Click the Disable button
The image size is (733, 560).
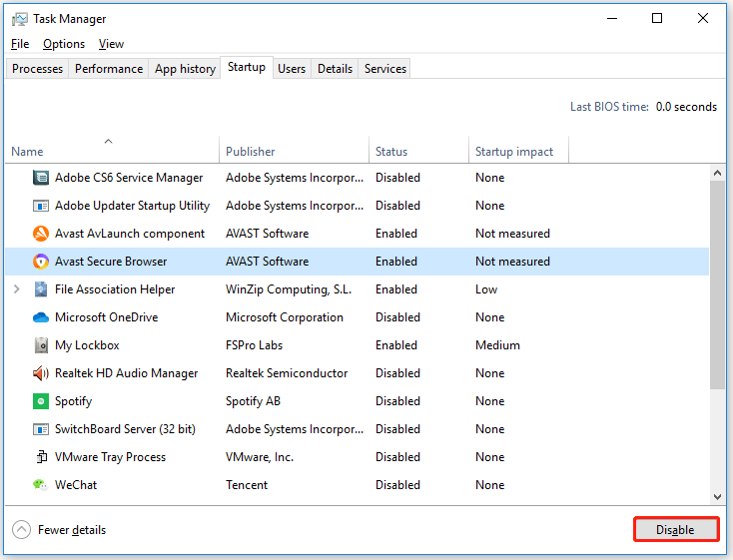(x=676, y=530)
